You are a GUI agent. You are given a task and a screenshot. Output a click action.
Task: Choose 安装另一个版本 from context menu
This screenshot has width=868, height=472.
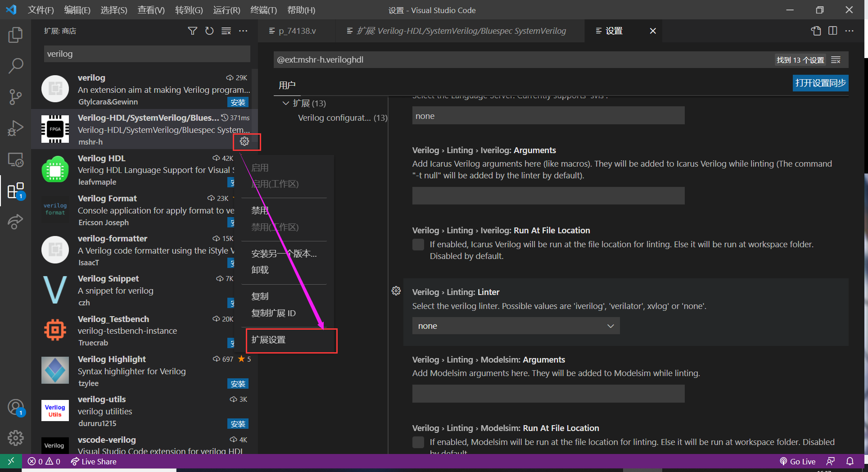pyautogui.click(x=284, y=254)
